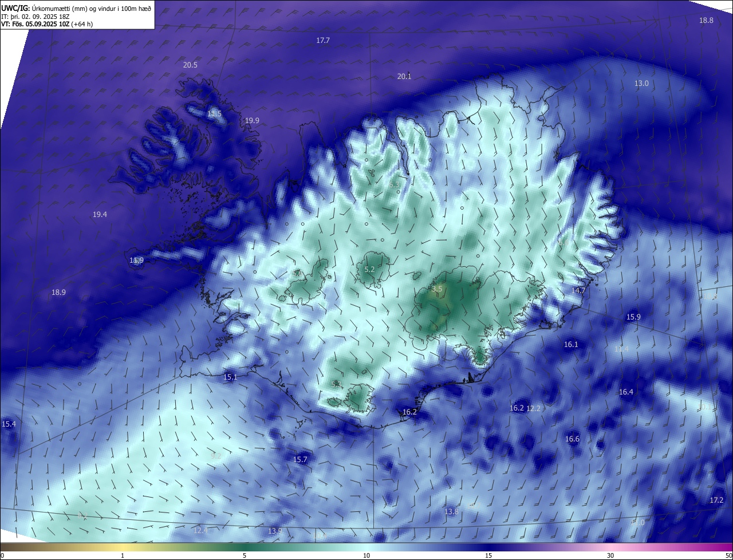This screenshot has height=560, width=733.
Task: Click the IT: þri. 02. 09. 2025 18Z line
Action: [36, 16]
